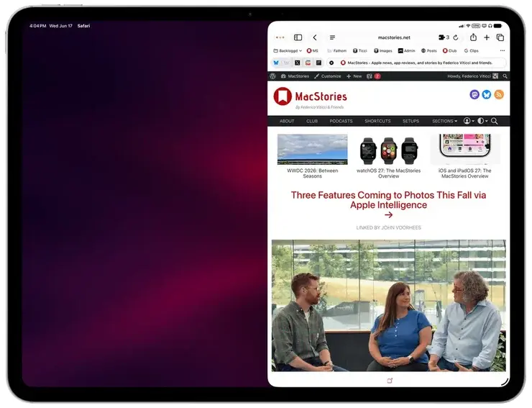Open the Share sheet
The height and width of the screenshot is (408, 532).
pyautogui.click(x=473, y=37)
